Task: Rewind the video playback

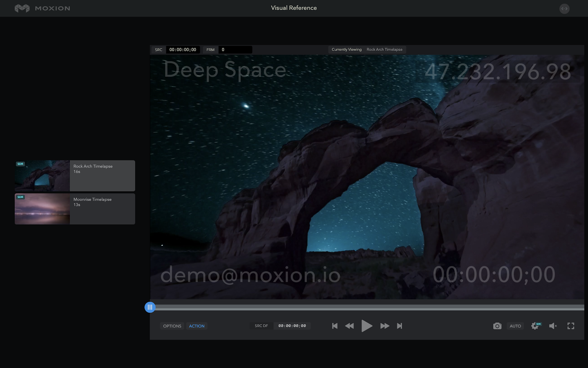Action: pos(349,326)
